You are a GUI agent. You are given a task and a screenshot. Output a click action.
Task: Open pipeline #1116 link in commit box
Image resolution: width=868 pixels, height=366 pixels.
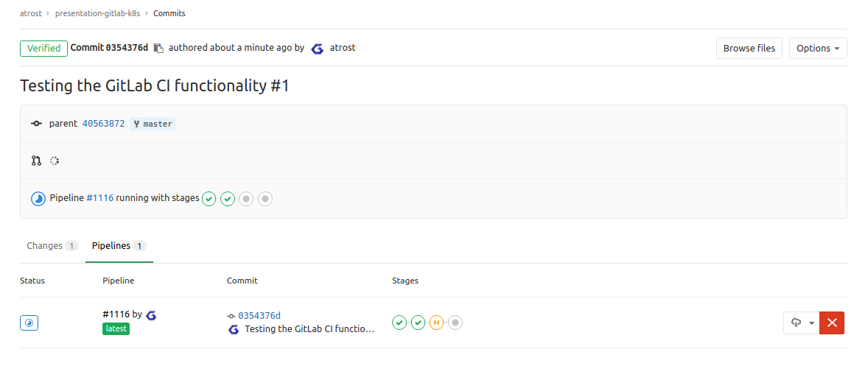click(100, 198)
